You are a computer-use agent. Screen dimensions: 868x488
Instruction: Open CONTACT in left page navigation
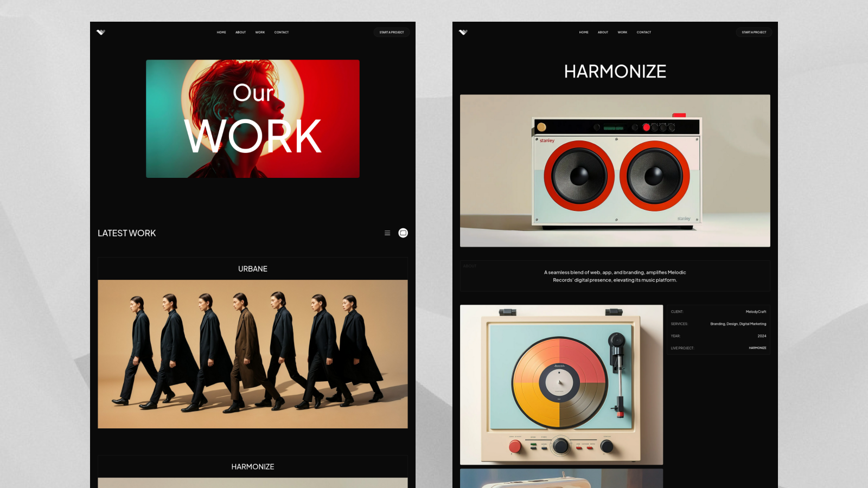tap(282, 33)
